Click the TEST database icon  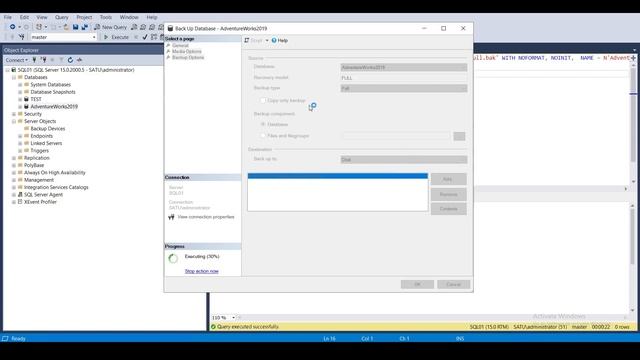pos(27,99)
